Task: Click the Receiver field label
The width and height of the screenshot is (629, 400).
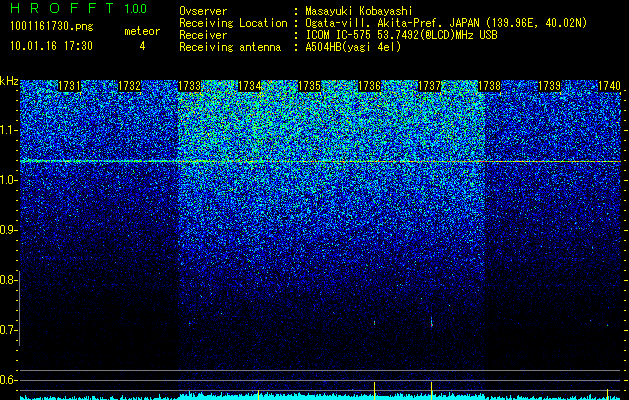Action: click(203, 35)
